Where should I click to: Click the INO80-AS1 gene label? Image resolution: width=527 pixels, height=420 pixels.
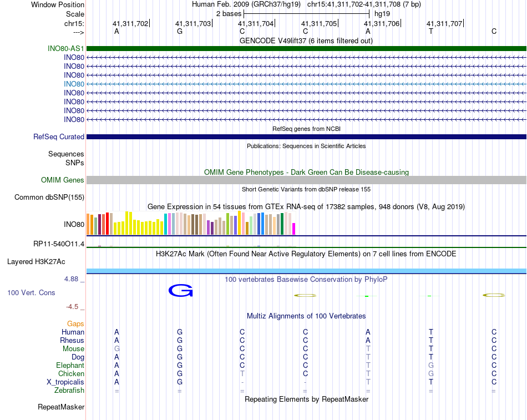pyautogui.click(x=66, y=48)
